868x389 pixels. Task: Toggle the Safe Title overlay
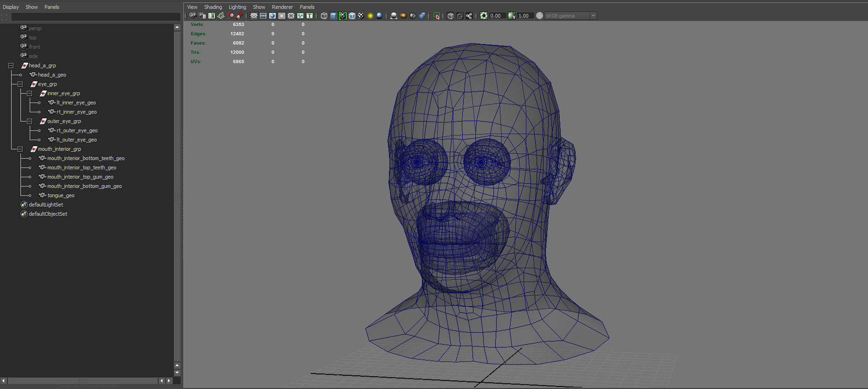[309, 16]
